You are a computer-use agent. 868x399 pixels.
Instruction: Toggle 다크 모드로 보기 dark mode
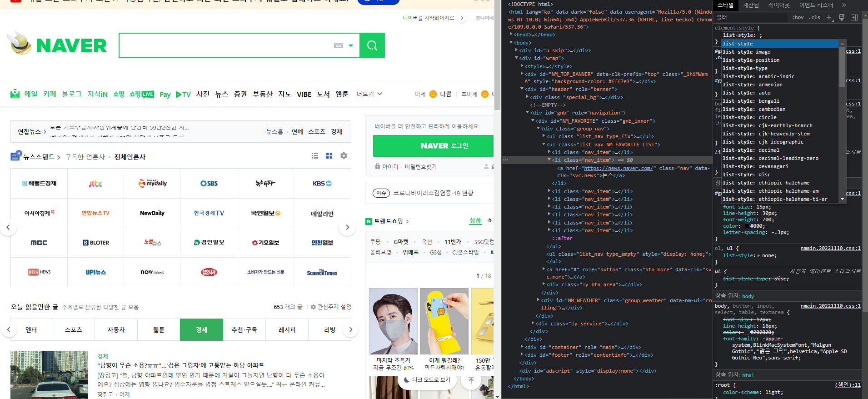click(427, 380)
